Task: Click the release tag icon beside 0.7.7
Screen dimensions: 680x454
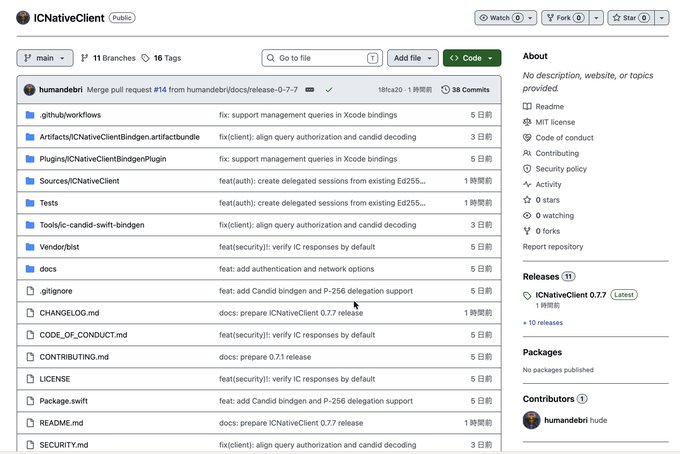Action: pos(527,296)
